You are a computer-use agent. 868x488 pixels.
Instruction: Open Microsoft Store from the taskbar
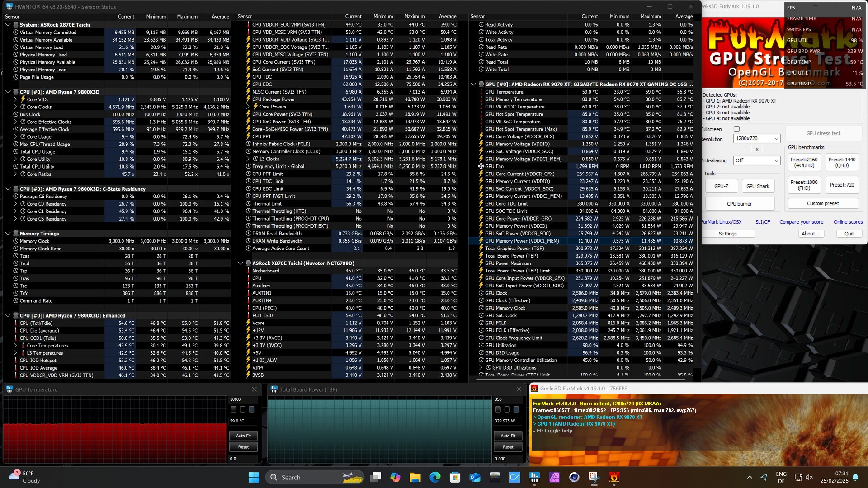[455, 477]
